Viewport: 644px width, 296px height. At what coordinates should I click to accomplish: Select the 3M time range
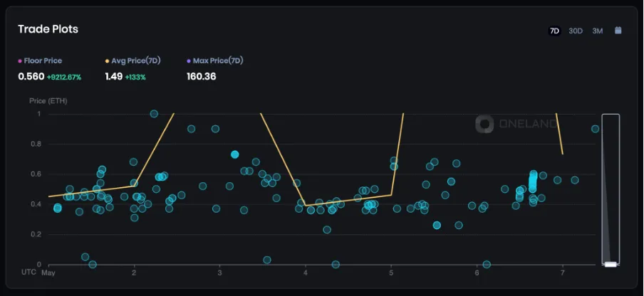pos(598,31)
